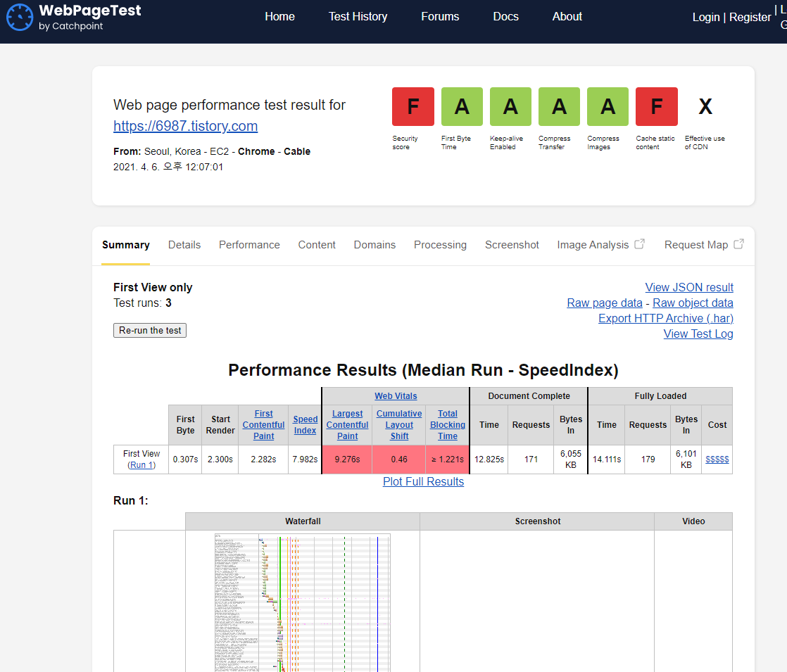Switch to the Screenshot tab
Screen dimensions: 787x672
[x=512, y=245]
